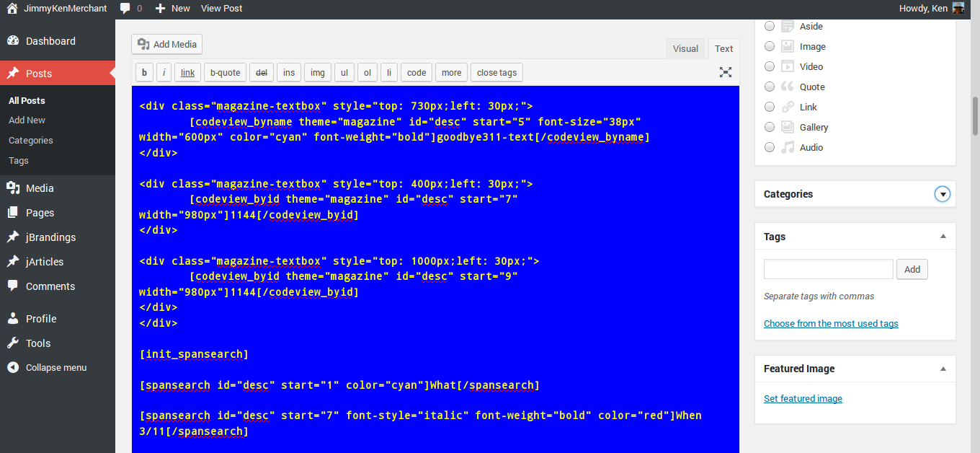The image size is (980, 453).
Task: Click the Add Media button
Action: pos(166,45)
